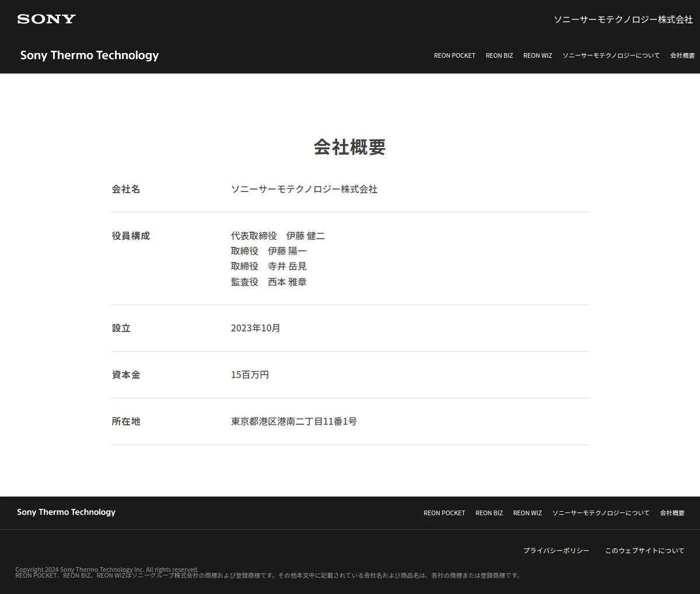Image resolution: width=700 pixels, height=594 pixels.
Task: Open REON POCKET in the footer
Action: point(444,513)
